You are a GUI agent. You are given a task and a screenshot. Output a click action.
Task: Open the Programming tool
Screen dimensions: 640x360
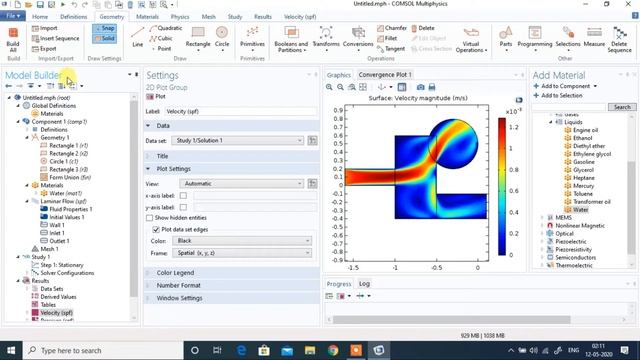535,38
